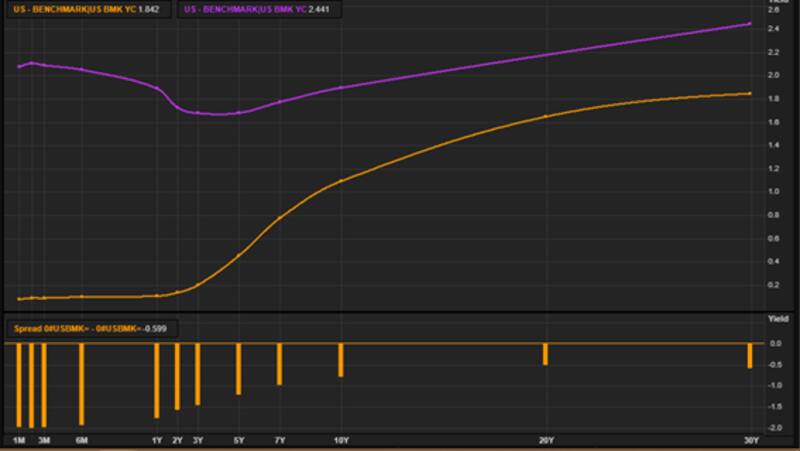Click the 5Y tenor label
This screenshot has height=451, width=800.
point(239,440)
